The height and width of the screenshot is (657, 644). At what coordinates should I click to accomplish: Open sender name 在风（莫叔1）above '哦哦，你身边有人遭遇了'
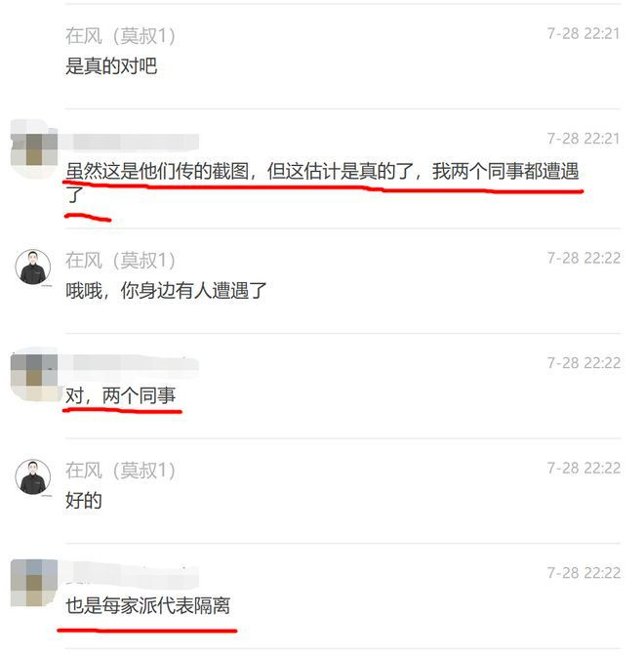(121, 261)
